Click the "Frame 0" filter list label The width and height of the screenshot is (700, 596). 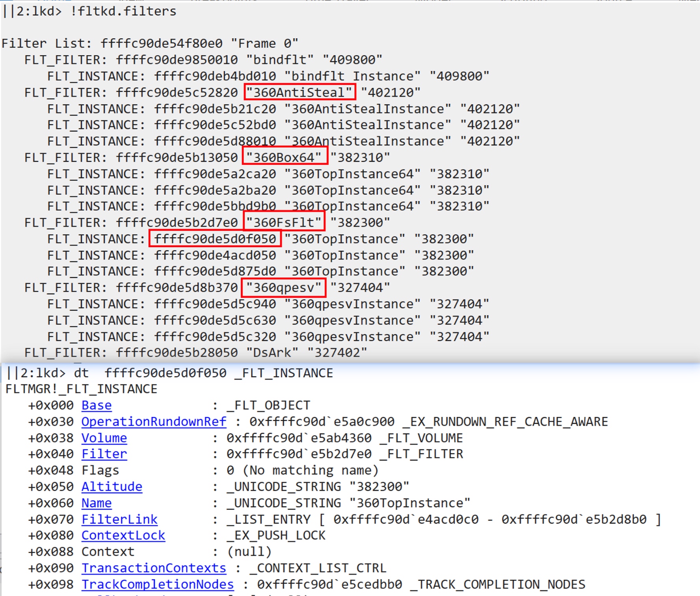tap(264, 43)
